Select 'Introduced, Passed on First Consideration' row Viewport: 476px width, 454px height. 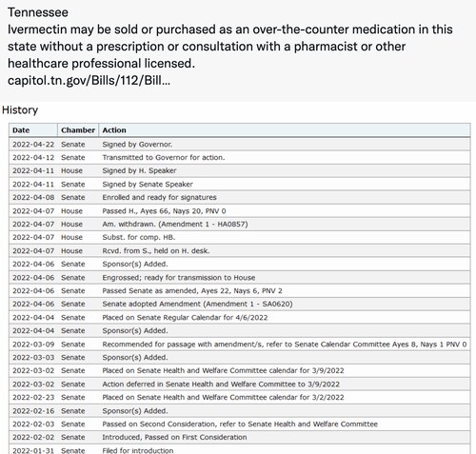[x=240, y=437]
